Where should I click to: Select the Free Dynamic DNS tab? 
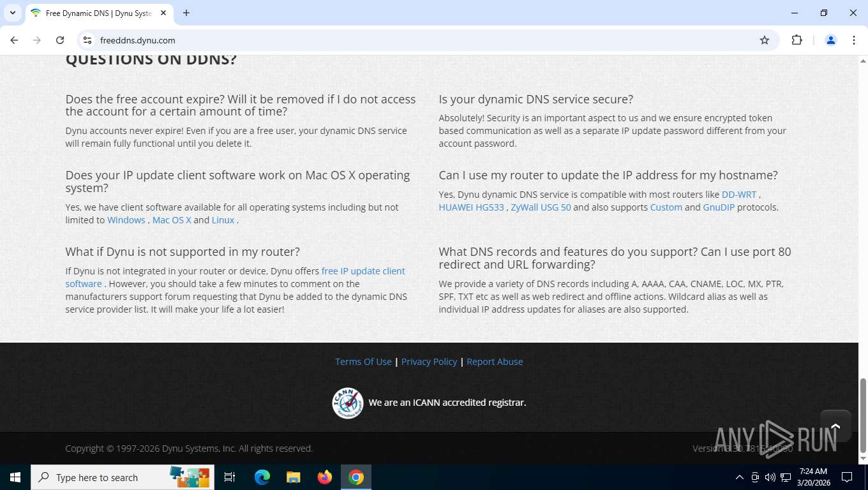(x=99, y=13)
